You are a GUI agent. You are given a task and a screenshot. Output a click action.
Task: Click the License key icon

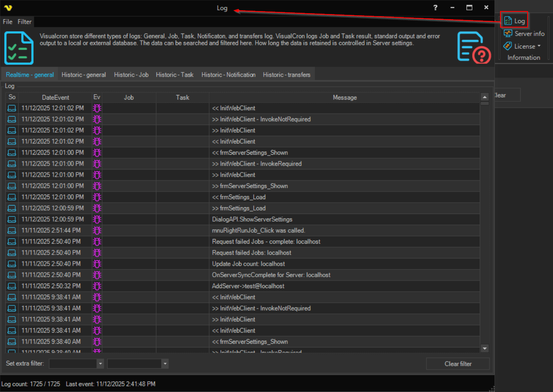click(x=508, y=46)
